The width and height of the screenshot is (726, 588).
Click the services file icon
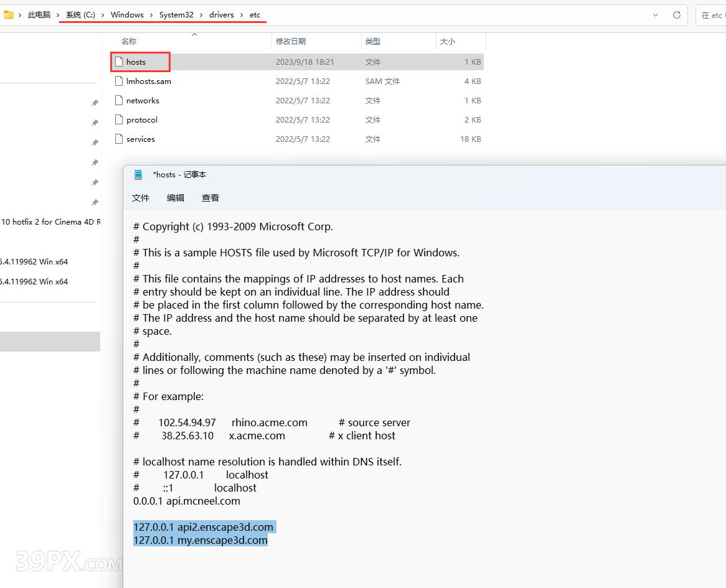pos(118,139)
